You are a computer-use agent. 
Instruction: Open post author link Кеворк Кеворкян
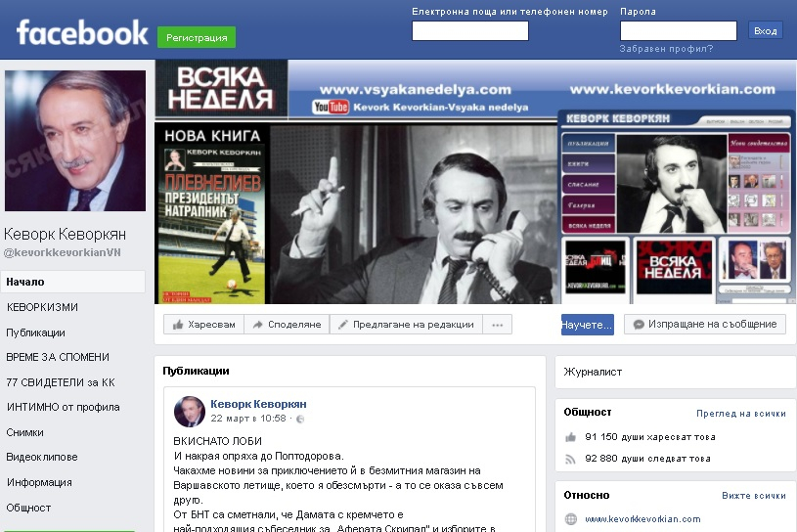[x=258, y=404]
